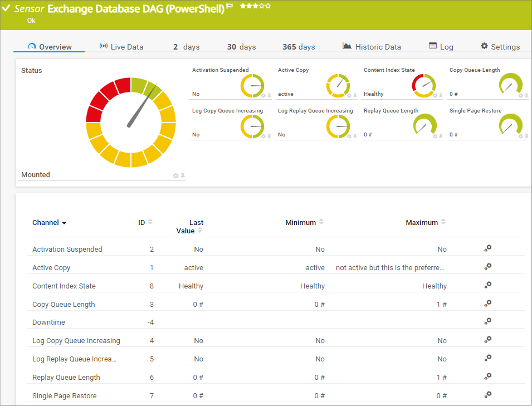Viewport: 532px width, 406px height.
Task: Click the gear icon in Downtime row
Action: (x=487, y=321)
